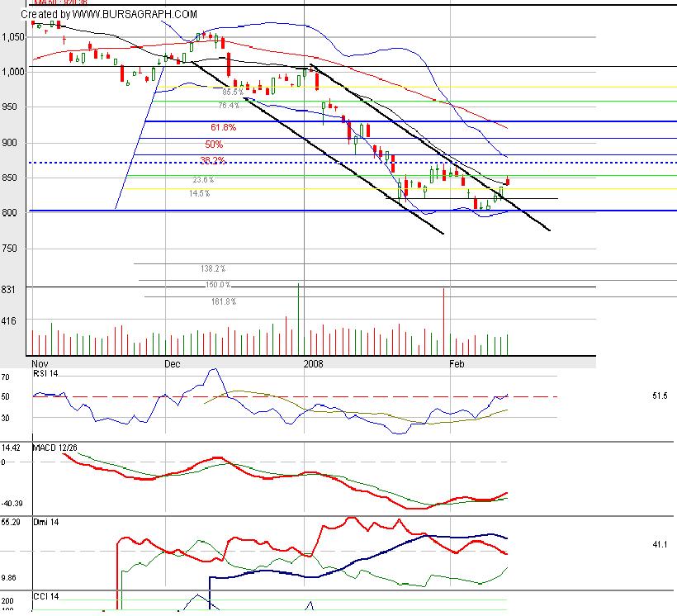Click the "MACD 12/26" indicator title
Viewport: 677px width, 616px height.
click(x=54, y=448)
